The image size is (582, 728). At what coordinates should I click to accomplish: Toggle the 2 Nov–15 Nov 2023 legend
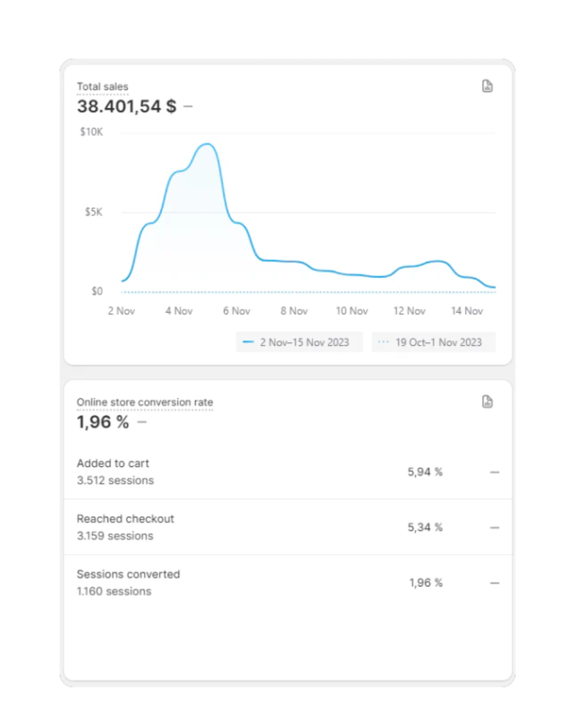(299, 342)
